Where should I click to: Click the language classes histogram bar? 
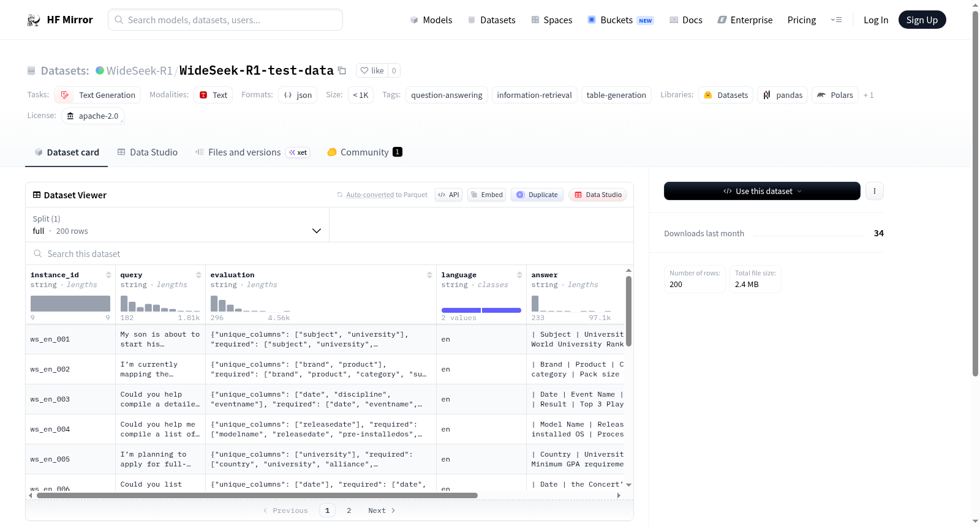tap(481, 310)
